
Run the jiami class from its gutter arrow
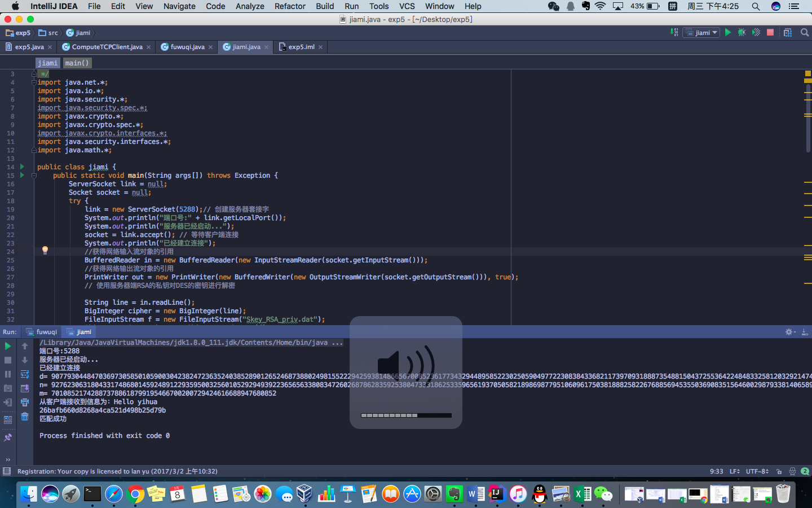tap(22, 167)
